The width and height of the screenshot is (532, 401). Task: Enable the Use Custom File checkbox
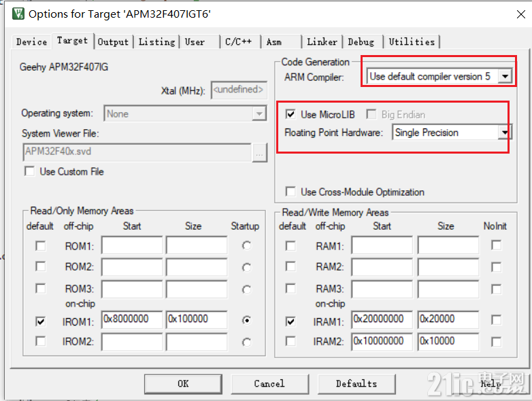(x=30, y=171)
